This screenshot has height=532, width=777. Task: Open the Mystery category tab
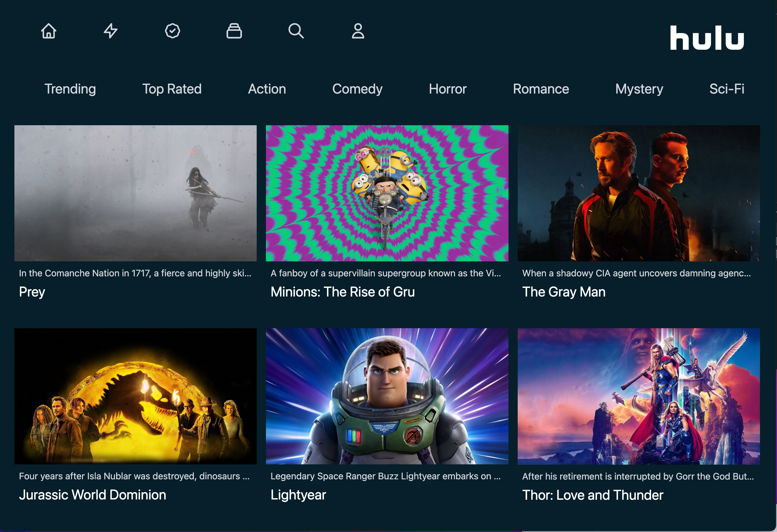click(639, 89)
